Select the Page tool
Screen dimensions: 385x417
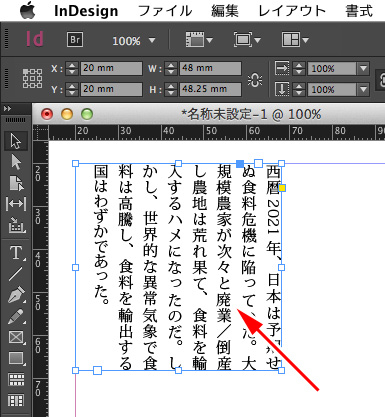[16, 183]
